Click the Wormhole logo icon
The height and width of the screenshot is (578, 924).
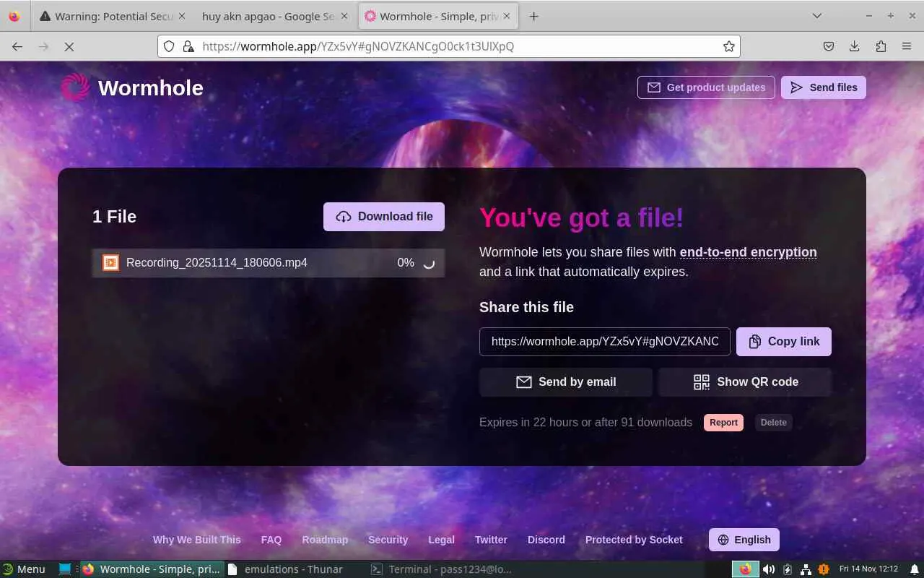pos(75,87)
